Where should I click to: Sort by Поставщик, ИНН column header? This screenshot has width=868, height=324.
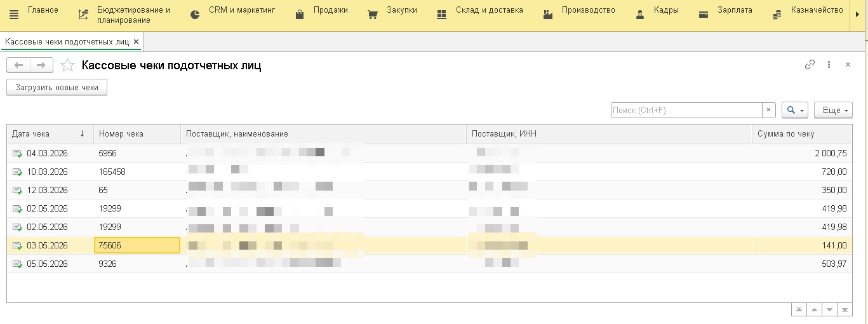point(610,134)
